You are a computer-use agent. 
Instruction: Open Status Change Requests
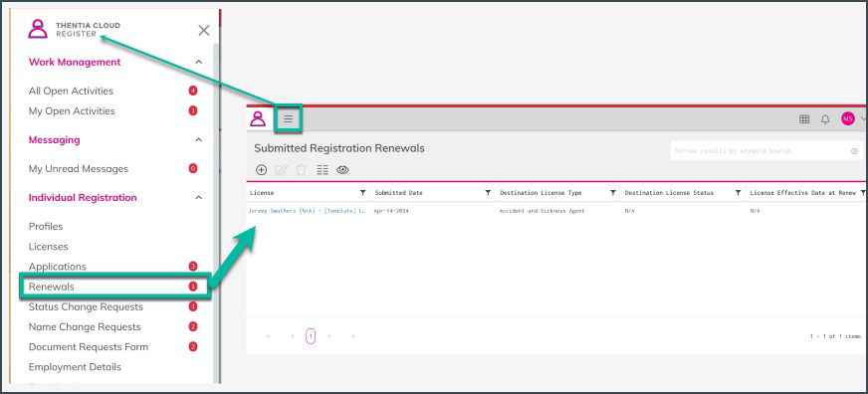tap(86, 306)
